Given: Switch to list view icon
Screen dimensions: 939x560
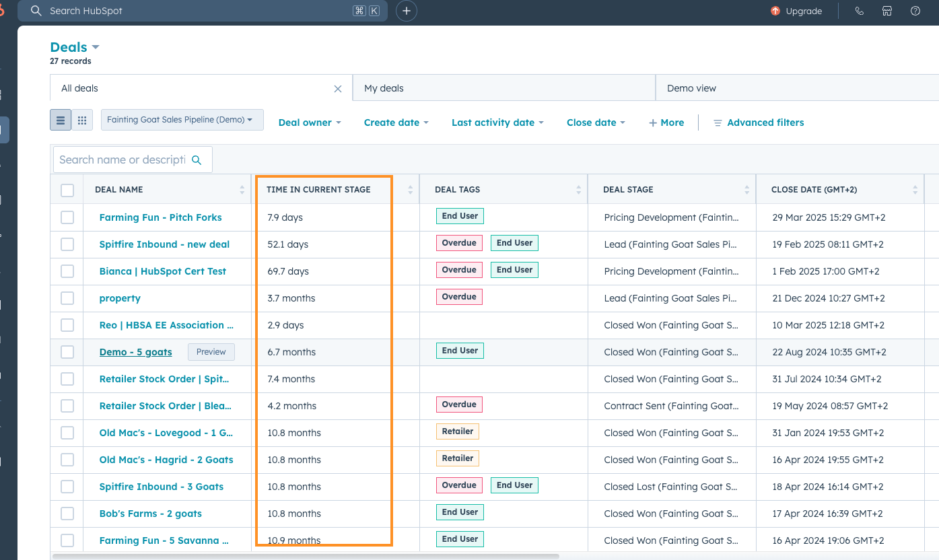Looking at the screenshot, I should pyautogui.click(x=61, y=120).
